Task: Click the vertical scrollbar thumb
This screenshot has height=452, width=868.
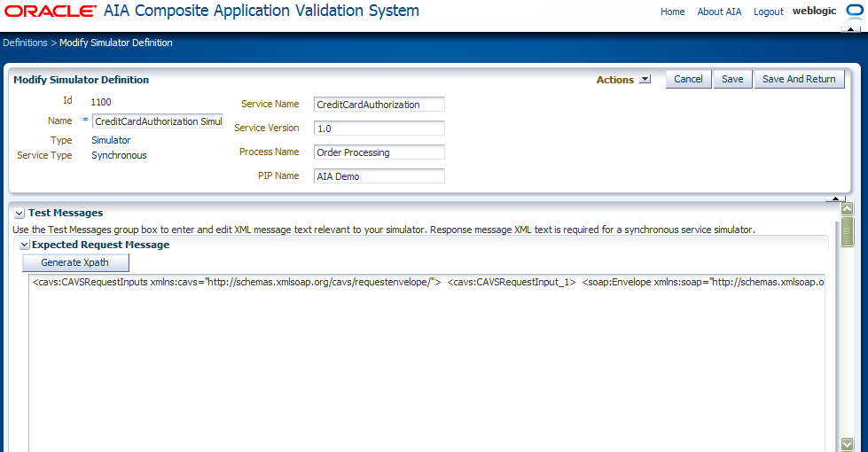Action: coord(847,231)
